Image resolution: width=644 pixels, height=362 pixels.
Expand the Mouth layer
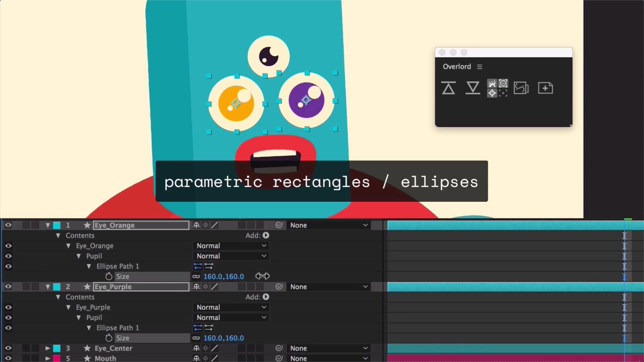(48, 358)
